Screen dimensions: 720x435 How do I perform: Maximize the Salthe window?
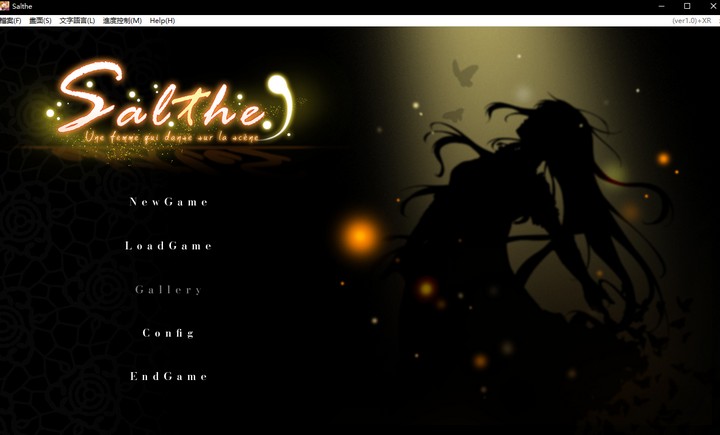click(x=687, y=6)
